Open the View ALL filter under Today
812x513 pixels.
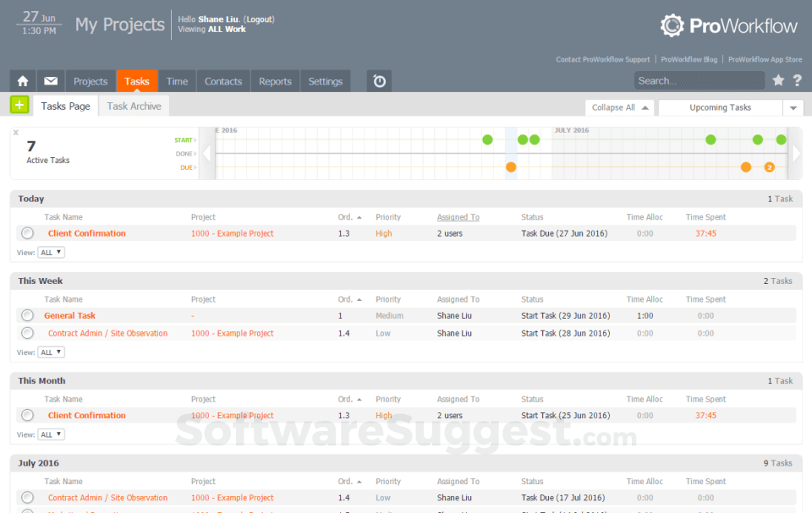point(49,252)
